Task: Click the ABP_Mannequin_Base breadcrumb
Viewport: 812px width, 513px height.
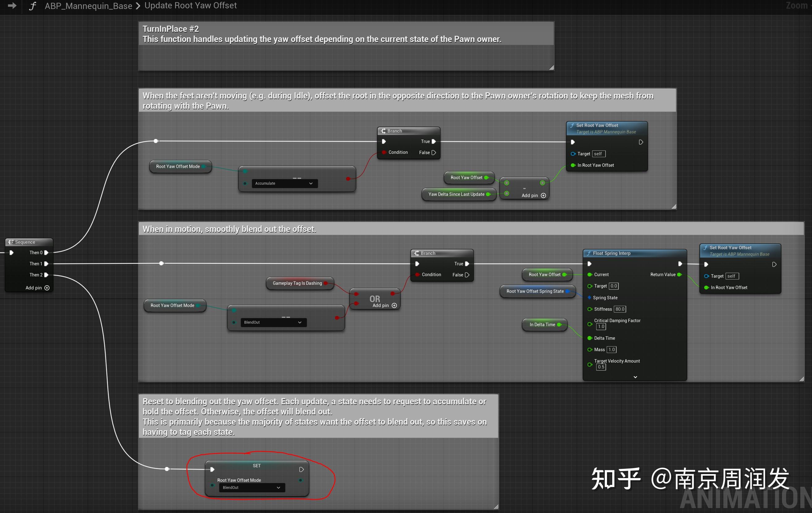Action: click(x=88, y=6)
